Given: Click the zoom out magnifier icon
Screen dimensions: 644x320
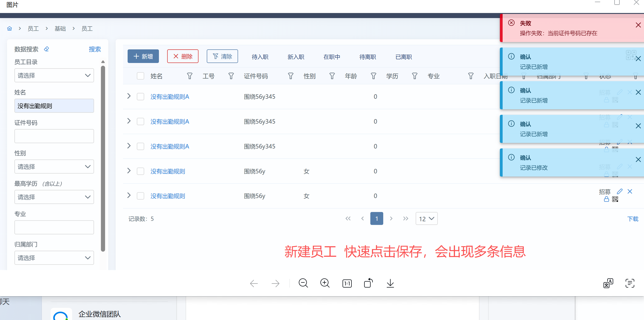Looking at the screenshot, I should (x=303, y=283).
